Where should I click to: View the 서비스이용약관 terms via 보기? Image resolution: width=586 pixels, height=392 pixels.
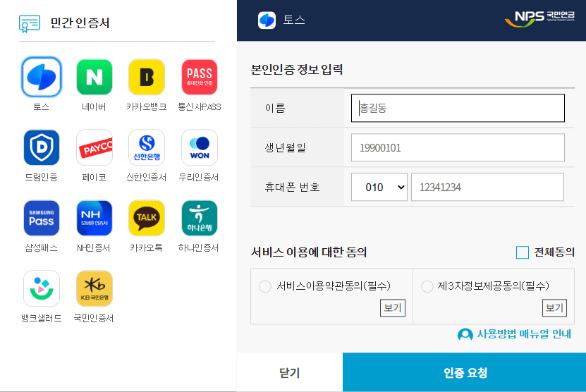[392, 308]
